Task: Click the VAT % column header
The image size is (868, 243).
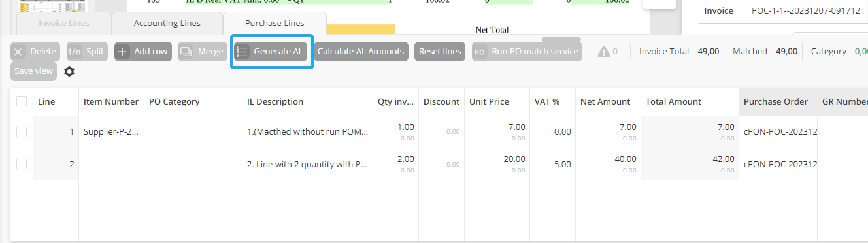Action: pos(552,101)
